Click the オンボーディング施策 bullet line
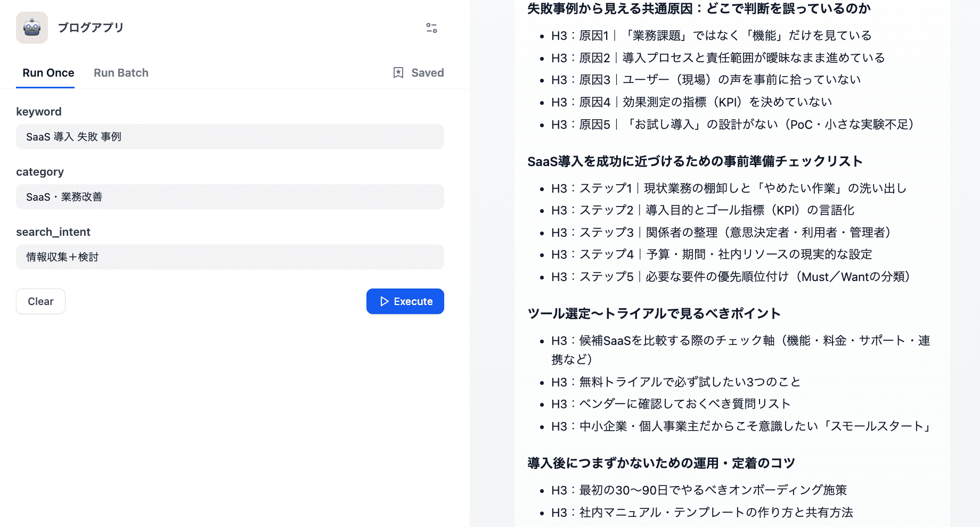Image resolution: width=980 pixels, height=527 pixels. point(699,490)
